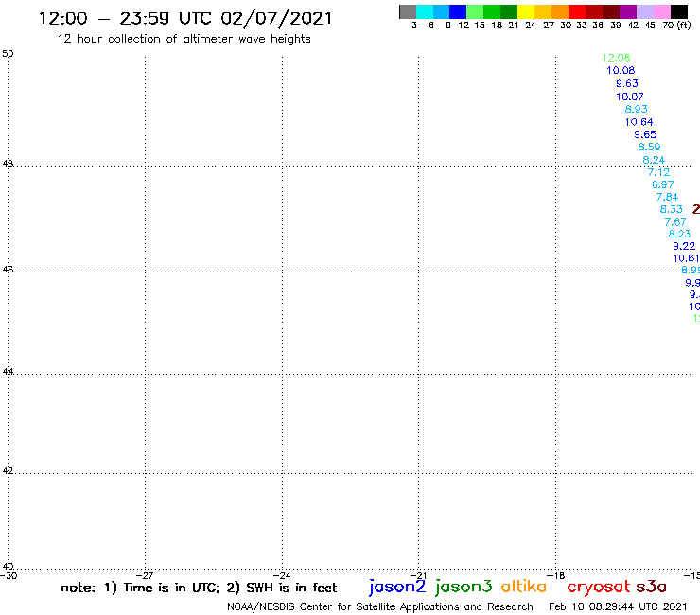Select the cyan swatch in the wave-height scale

(425, 11)
